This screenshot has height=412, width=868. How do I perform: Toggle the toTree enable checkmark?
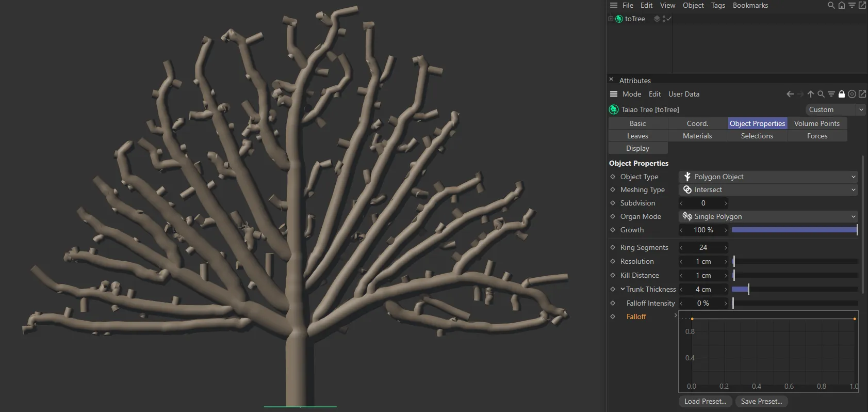(x=668, y=19)
